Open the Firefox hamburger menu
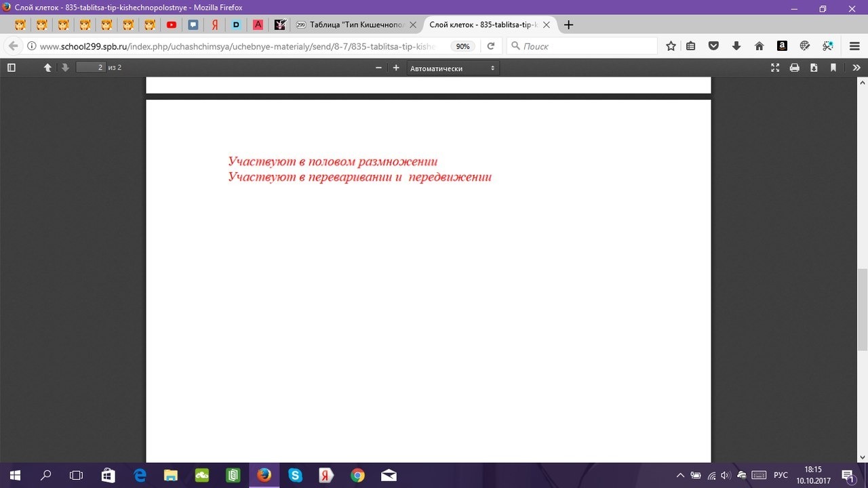868x488 pixels. 854,46
